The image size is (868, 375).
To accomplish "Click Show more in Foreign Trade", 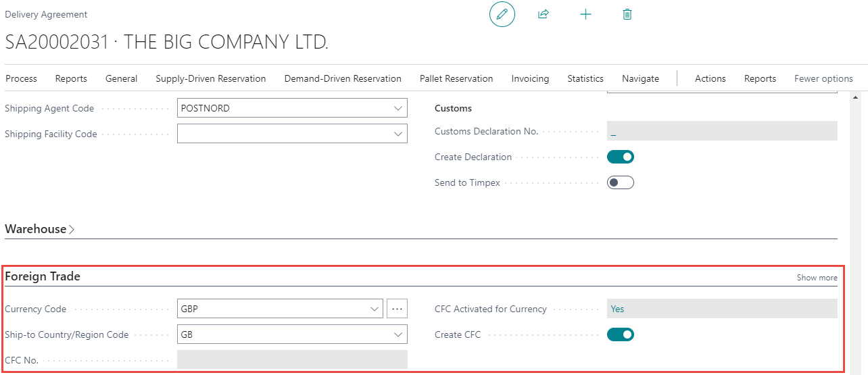I will (x=817, y=278).
